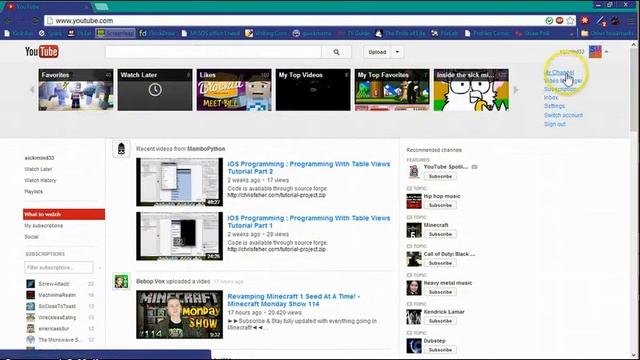The height and width of the screenshot is (360, 640).
Task: Open Inbox from account menu
Action: click(551, 98)
